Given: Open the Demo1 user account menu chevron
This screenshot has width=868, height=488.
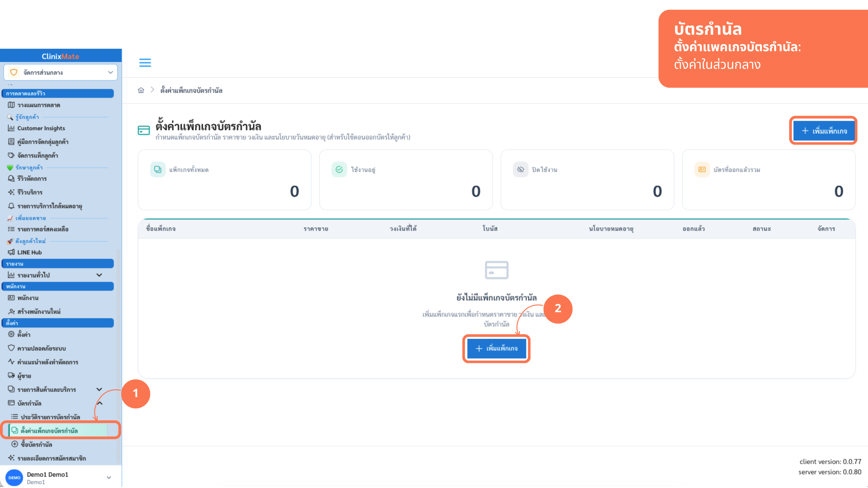Looking at the screenshot, I should coord(109,478).
